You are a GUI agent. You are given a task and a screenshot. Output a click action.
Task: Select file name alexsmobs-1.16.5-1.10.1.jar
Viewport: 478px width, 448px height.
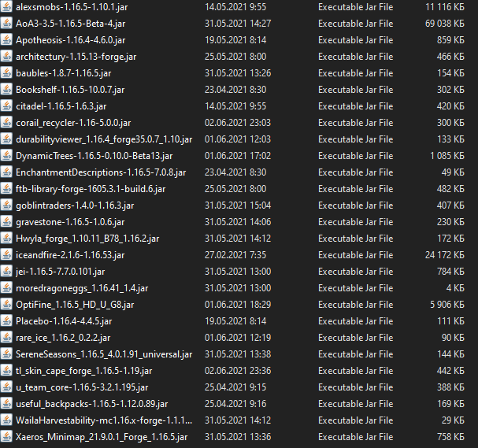pos(72,7)
